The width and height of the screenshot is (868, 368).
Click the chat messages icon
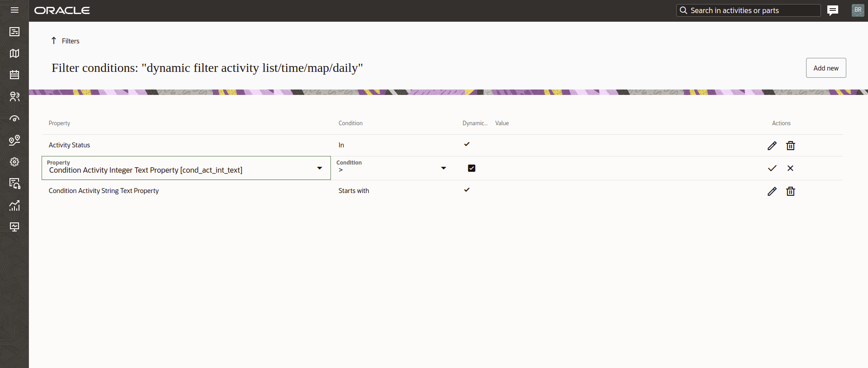[832, 10]
